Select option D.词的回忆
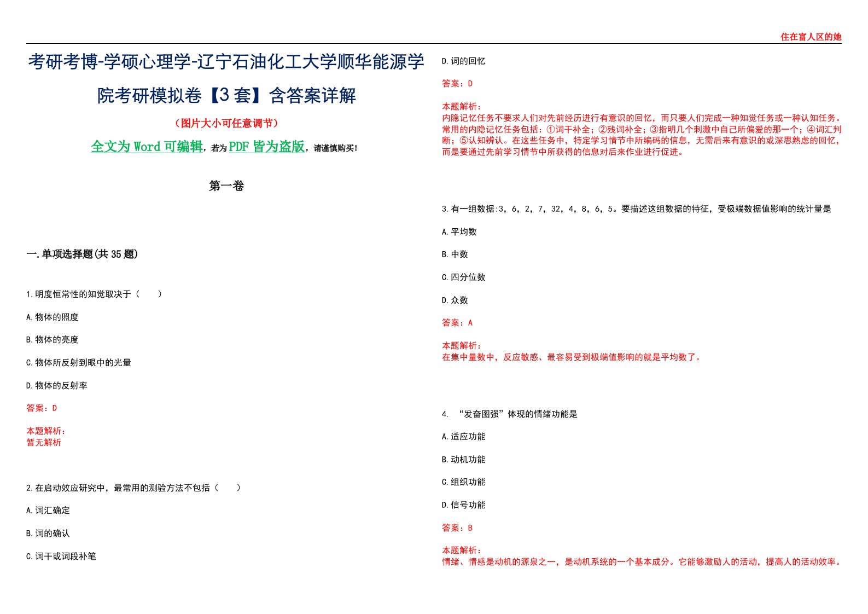 [464, 61]
